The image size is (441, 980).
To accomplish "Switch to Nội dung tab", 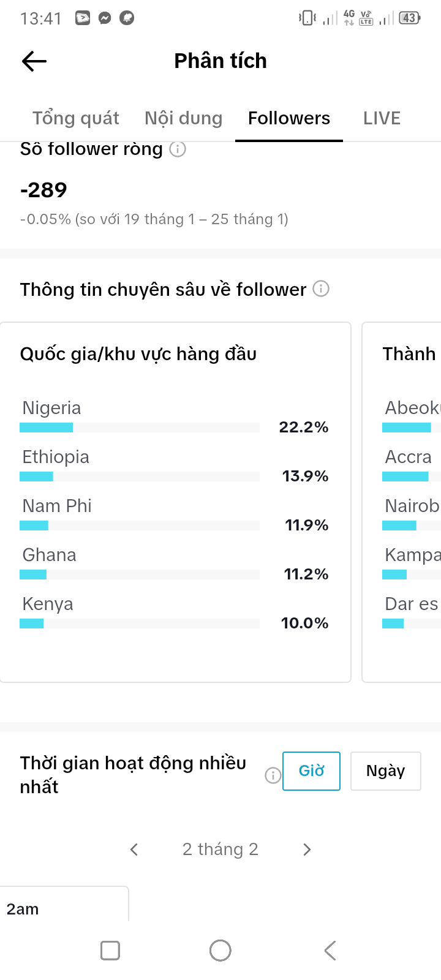I will tap(184, 118).
